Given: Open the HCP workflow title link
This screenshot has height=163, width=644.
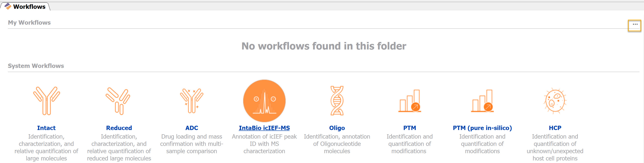Looking at the screenshot, I should [x=555, y=128].
